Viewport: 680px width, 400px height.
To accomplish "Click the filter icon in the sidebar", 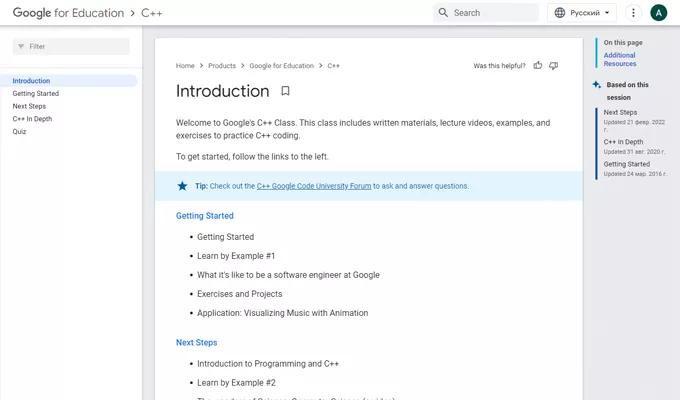I will click(x=21, y=46).
